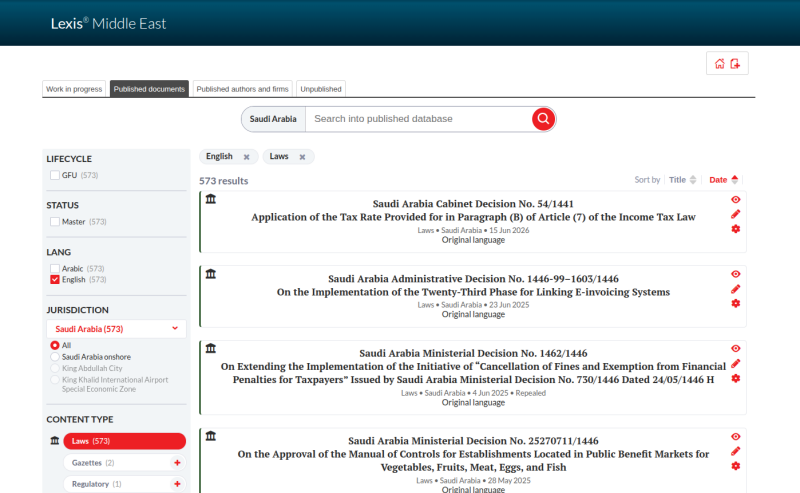Click pencil icon for Ministerial Decision 25270711/1446
The height and width of the screenshot is (493, 800).
tap(735, 451)
